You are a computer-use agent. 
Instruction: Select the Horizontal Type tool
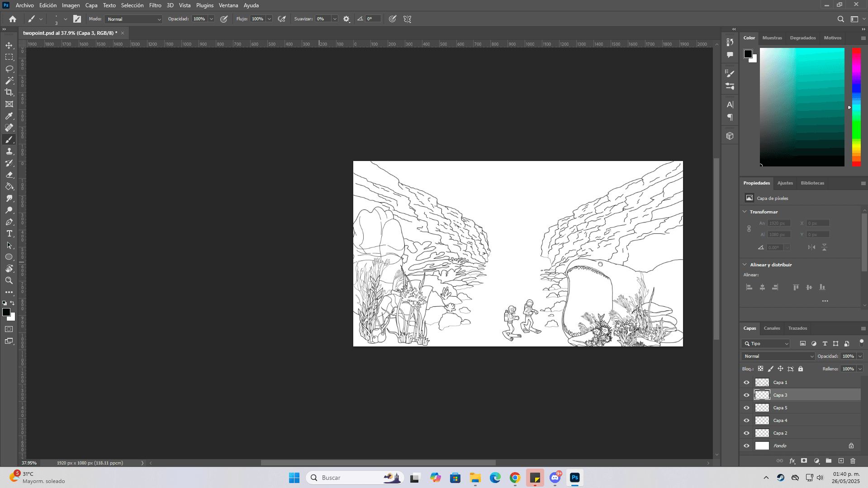pos(9,233)
